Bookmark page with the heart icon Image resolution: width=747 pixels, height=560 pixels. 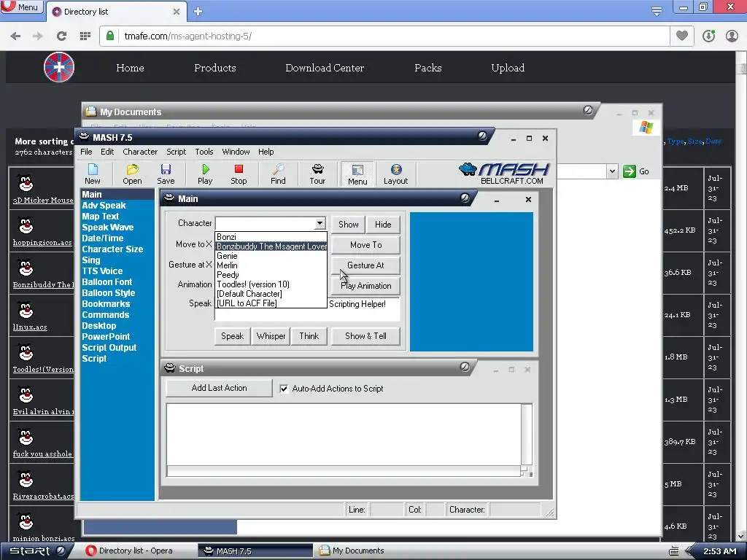click(x=682, y=36)
